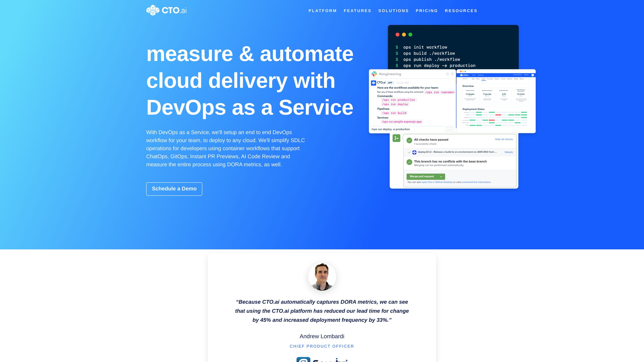The width and height of the screenshot is (644, 362).
Task: Open My Teams in the dashboard header
Action: point(481,75)
